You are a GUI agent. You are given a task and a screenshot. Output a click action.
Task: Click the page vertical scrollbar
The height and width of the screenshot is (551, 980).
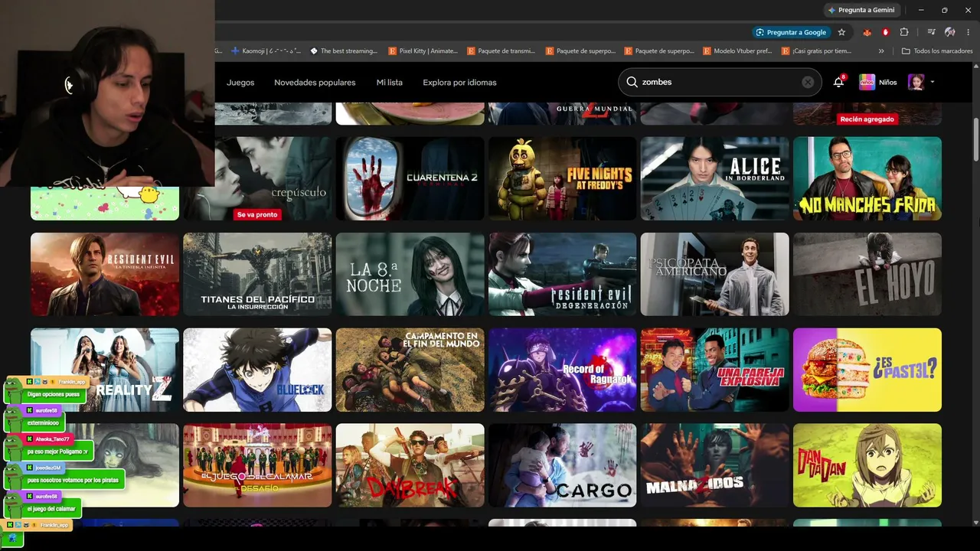click(975, 138)
